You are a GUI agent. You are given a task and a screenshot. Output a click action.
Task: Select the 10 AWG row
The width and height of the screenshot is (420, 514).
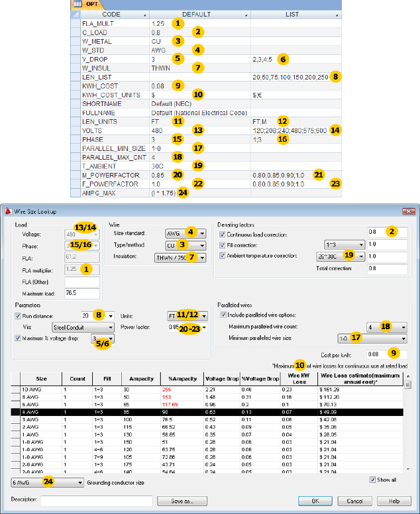point(207,389)
